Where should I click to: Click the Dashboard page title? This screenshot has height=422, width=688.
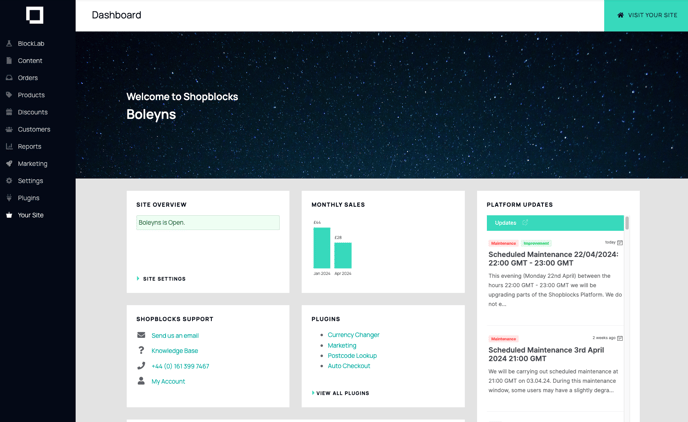coord(116,15)
